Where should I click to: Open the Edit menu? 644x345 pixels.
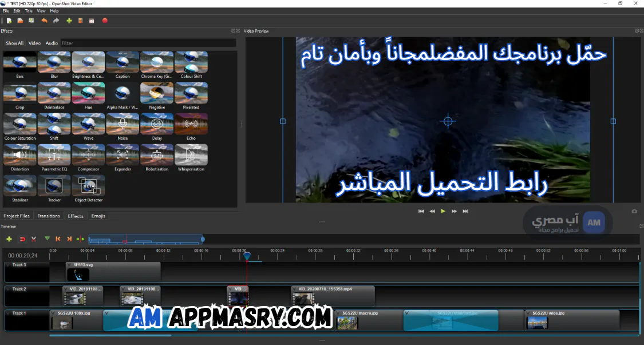tap(17, 11)
